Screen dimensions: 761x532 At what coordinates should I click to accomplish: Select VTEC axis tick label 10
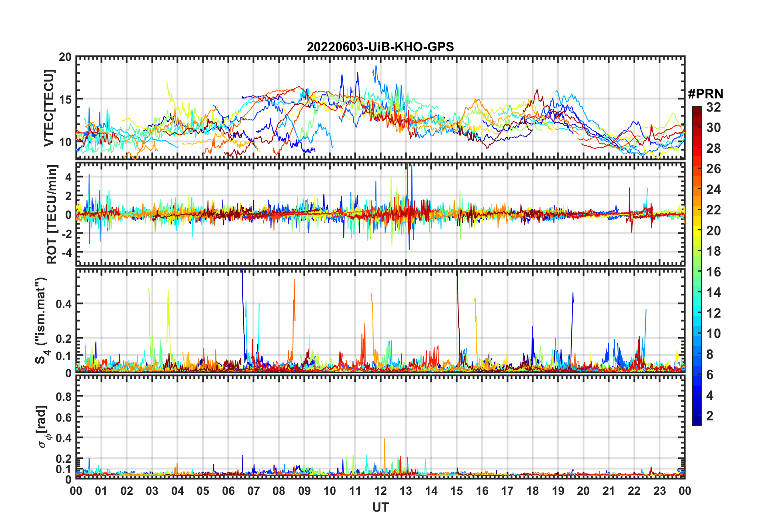click(x=65, y=142)
